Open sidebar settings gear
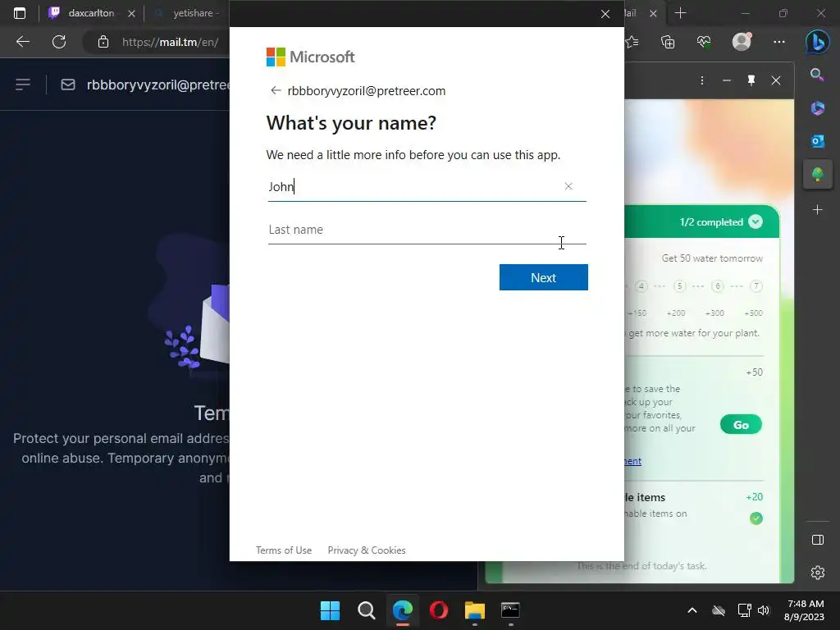840x630 pixels. click(818, 573)
